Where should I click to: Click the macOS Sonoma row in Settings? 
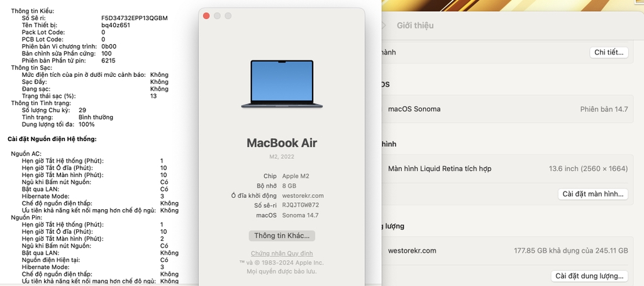pyautogui.click(x=508, y=109)
